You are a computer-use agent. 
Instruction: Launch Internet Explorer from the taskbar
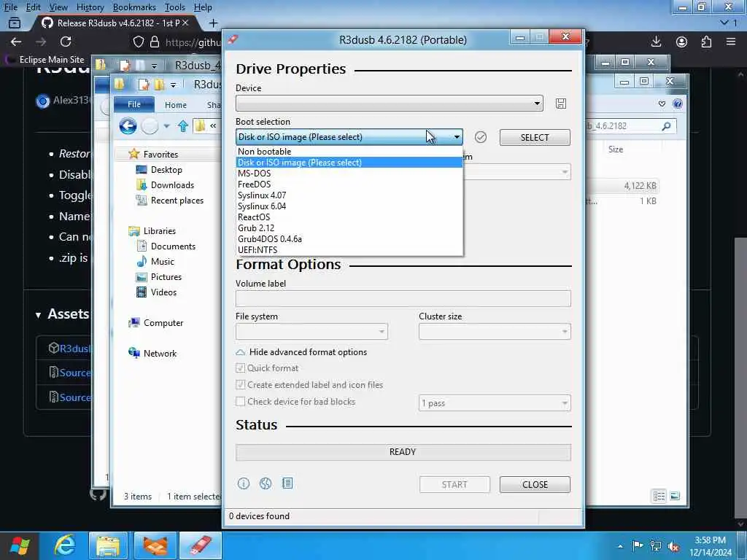(64, 545)
